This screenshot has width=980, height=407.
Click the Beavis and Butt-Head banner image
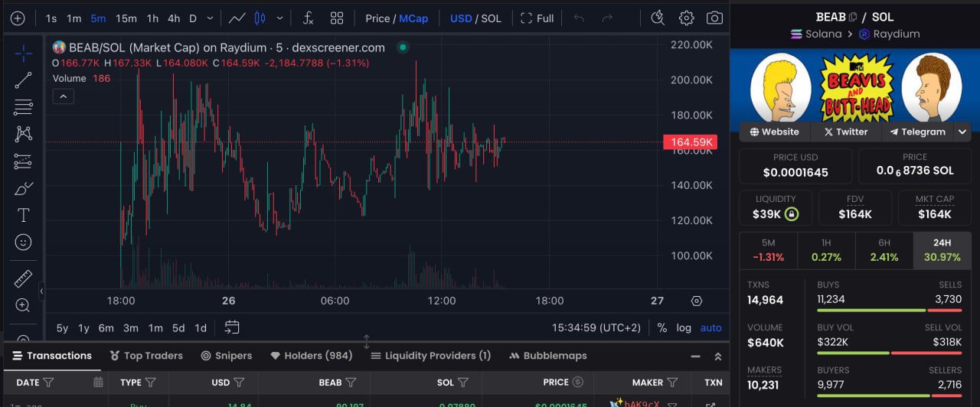coord(855,86)
